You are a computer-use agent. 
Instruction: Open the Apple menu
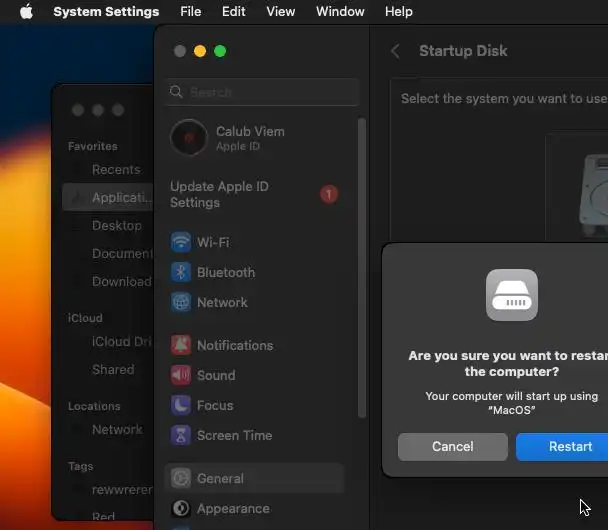[26, 12]
